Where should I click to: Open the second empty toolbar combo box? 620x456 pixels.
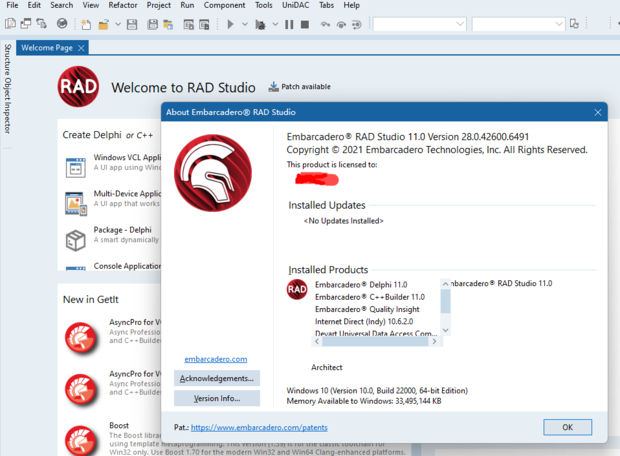point(518,24)
